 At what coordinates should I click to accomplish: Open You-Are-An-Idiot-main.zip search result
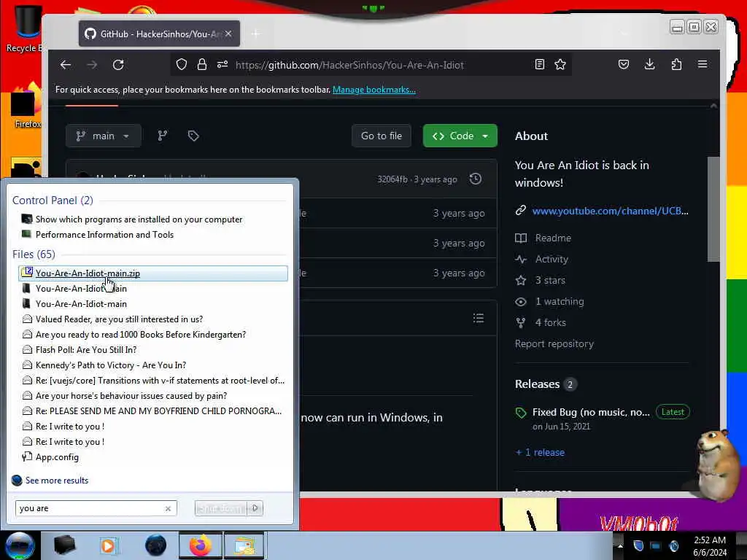point(153,273)
